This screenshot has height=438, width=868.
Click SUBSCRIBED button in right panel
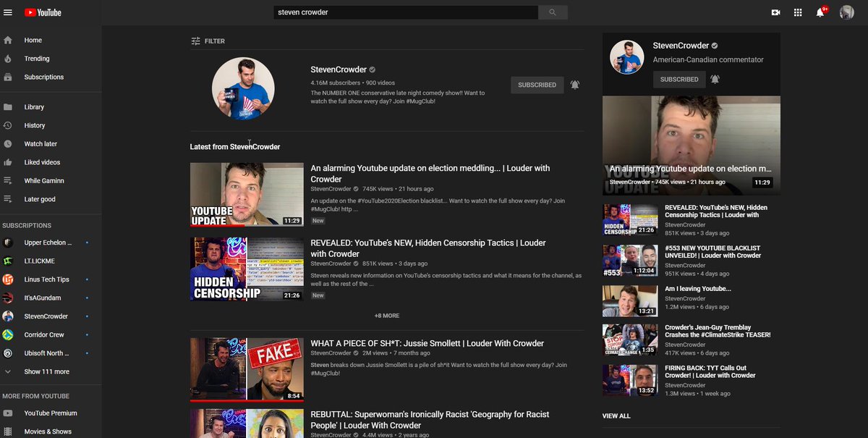click(x=679, y=79)
